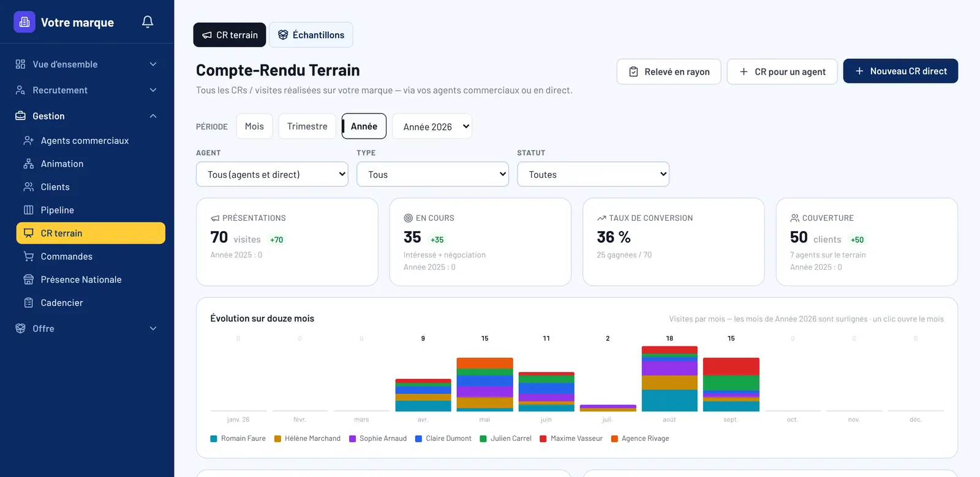This screenshot has width=980, height=477.
Task: Go to the Animation sidebar item
Action: point(91,164)
